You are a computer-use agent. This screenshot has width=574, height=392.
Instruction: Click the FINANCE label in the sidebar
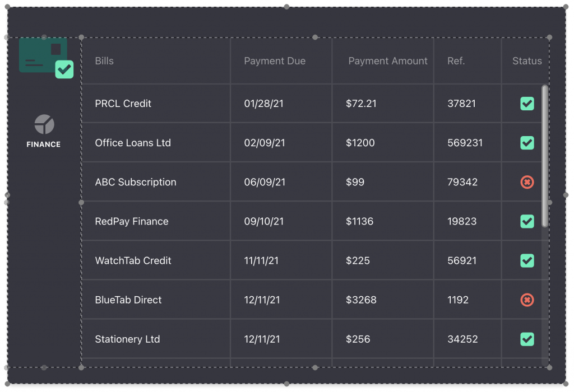[44, 144]
